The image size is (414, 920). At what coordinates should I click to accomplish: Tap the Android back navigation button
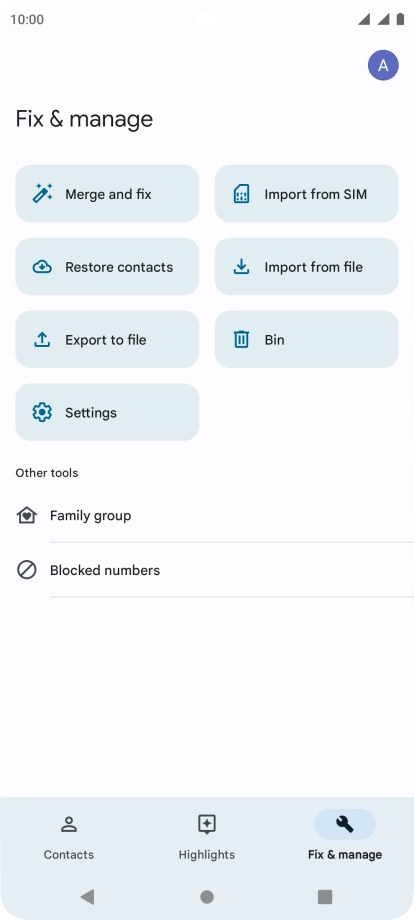coord(87,897)
